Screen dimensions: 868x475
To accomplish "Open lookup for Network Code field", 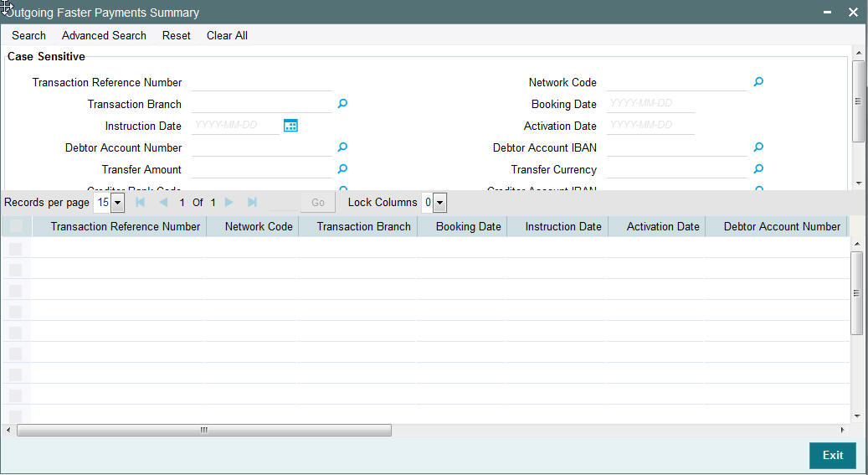I will 758,82.
